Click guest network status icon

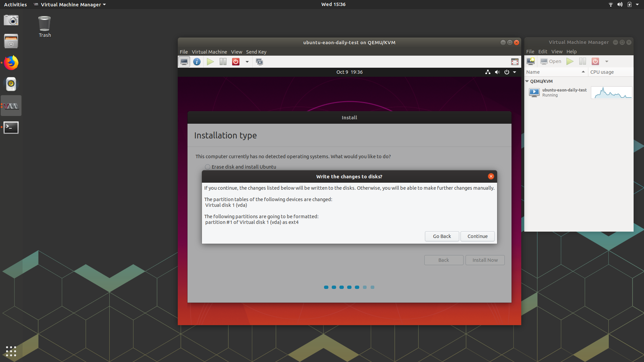(x=488, y=72)
